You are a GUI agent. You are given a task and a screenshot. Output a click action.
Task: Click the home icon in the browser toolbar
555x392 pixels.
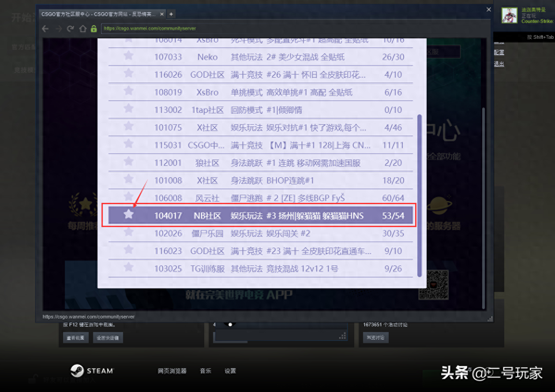tap(82, 28)
